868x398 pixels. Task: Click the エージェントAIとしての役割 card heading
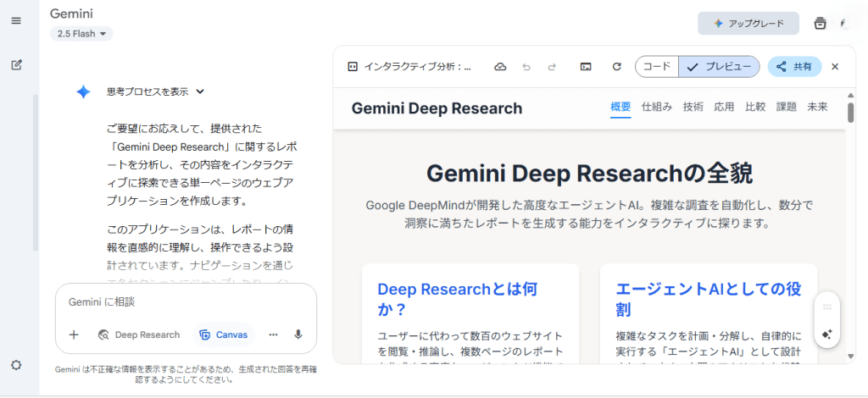click(709, 299)
